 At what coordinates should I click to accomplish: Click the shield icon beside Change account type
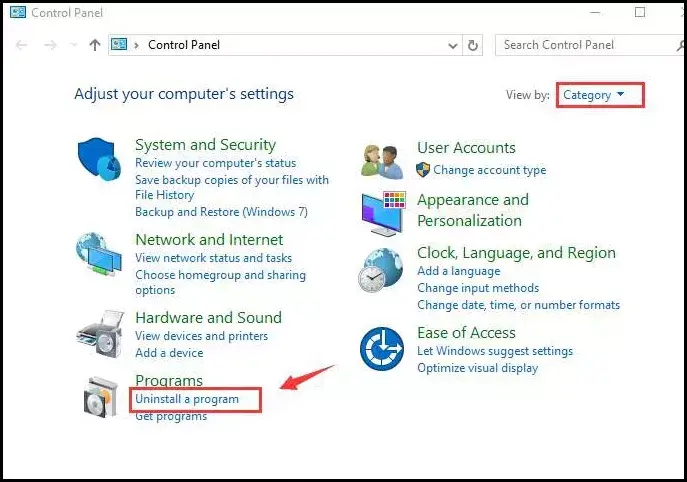point(423,170)
